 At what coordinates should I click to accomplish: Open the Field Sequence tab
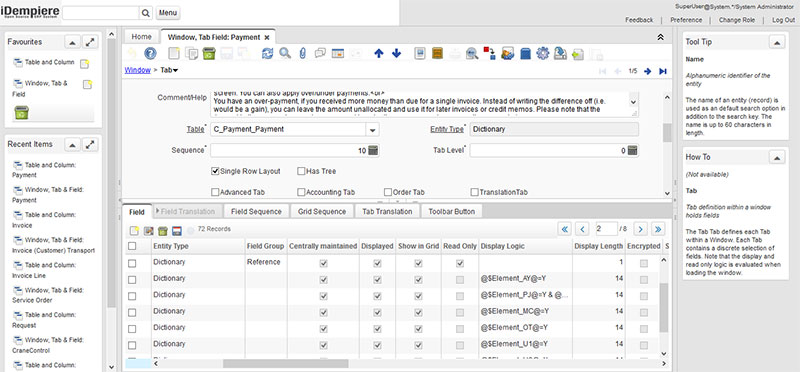[256, 211]
